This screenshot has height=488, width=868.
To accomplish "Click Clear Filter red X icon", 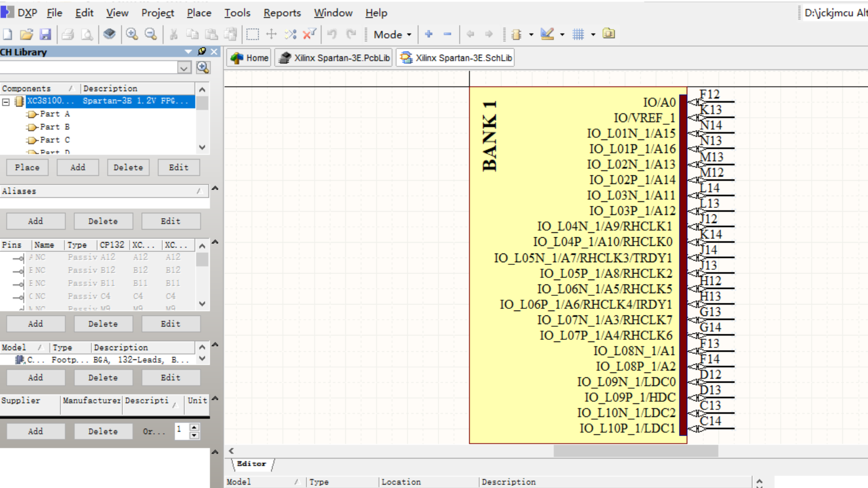I will click(x=310, y=34).
